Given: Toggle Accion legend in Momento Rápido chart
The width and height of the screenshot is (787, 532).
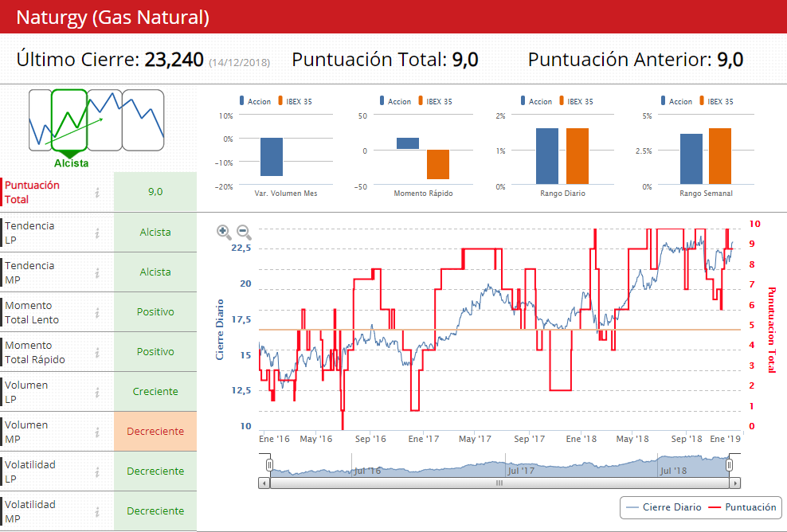Looking at the screenshot, I should pos(395,101).
